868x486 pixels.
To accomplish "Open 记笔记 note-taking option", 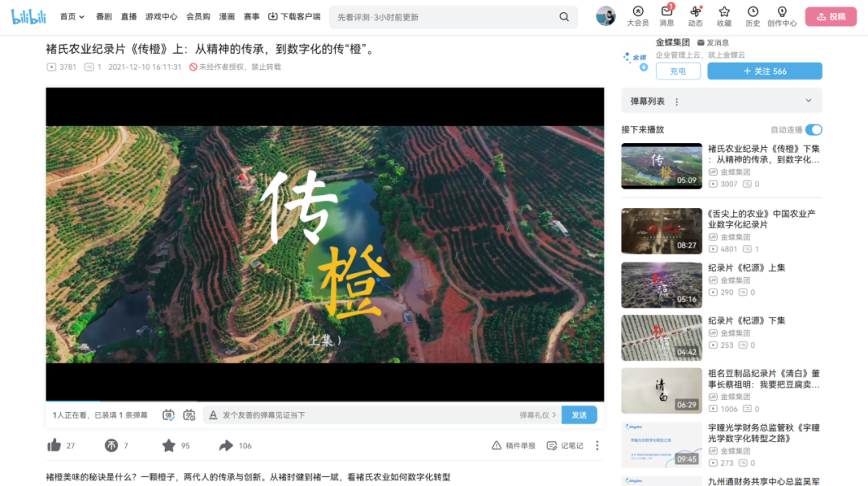I will pos(565,446).
